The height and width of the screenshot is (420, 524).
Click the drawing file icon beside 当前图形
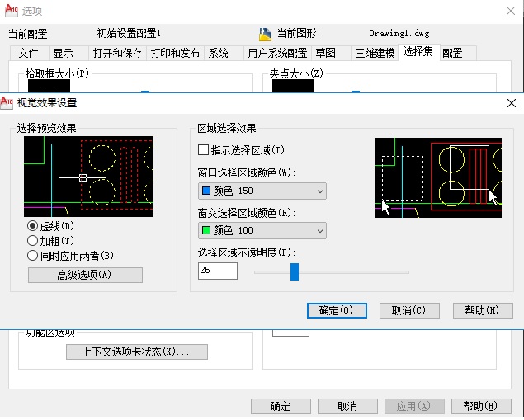coord(265,34)
